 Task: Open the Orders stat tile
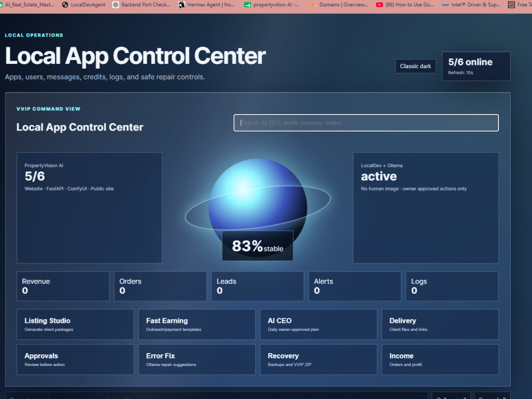(x=160, y=286)
